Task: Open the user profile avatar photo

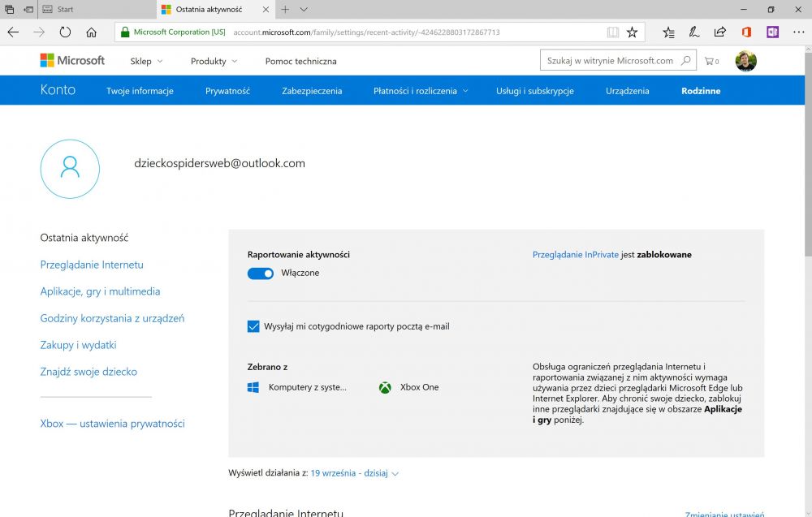Action: click(x=745, y=61)
